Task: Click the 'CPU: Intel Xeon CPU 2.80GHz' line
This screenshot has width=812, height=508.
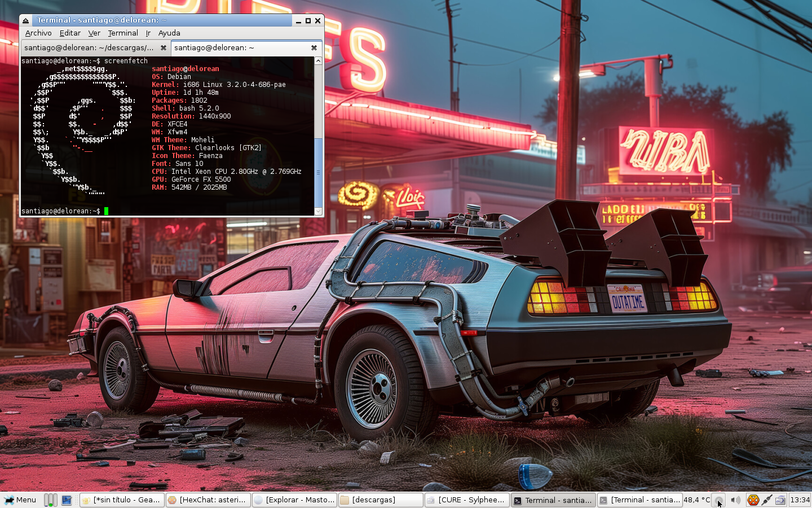Action: tap(227, 172)
